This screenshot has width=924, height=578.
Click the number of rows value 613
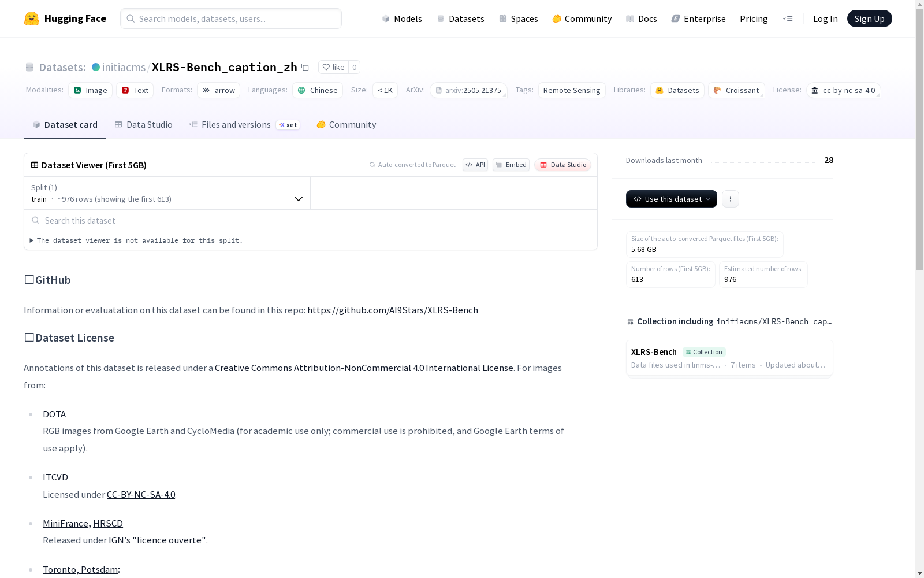[637, 280]
